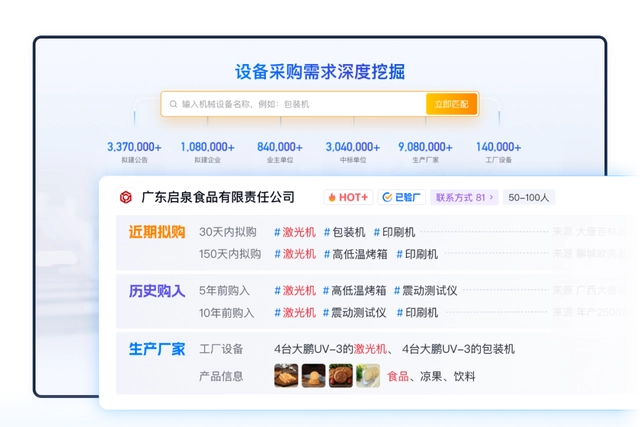Click the red company logo icon

point(126,197)
